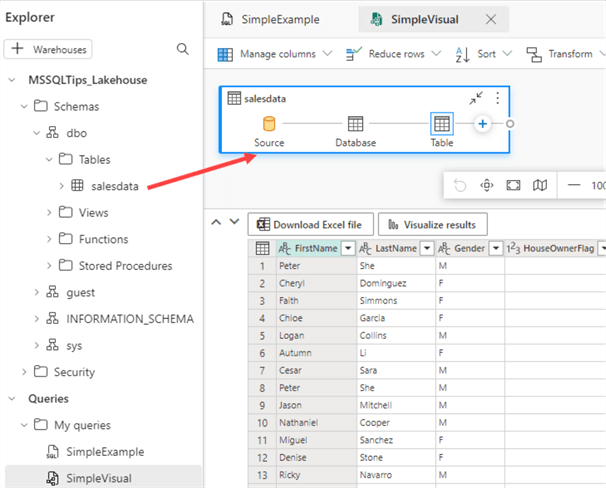This screenshot has height=488, width=606.
Task: Open the salesdata card more options menu
Action: (497, 98)
